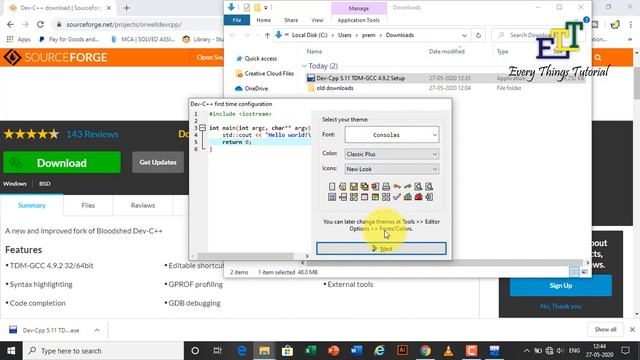Viewport: 640px width, 360px height.
Task: Click the Get Updates button
Action: point(158,162)
